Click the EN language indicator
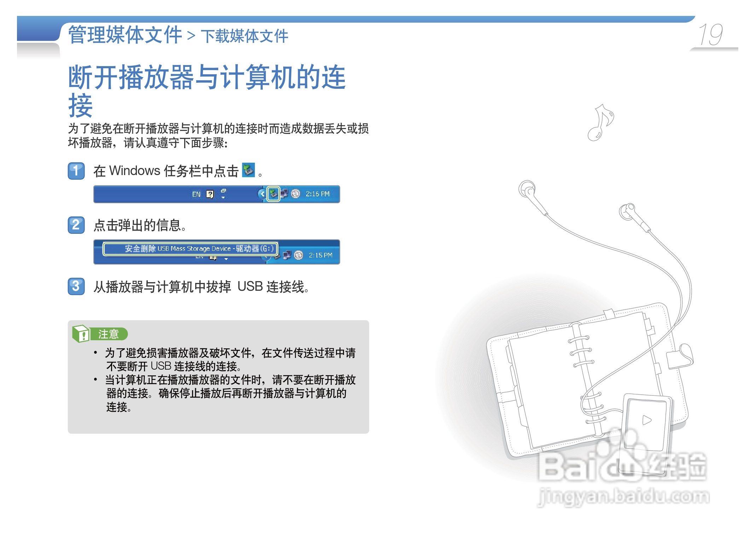The width and height of the screenshot is (756, 539). (196, 194)
